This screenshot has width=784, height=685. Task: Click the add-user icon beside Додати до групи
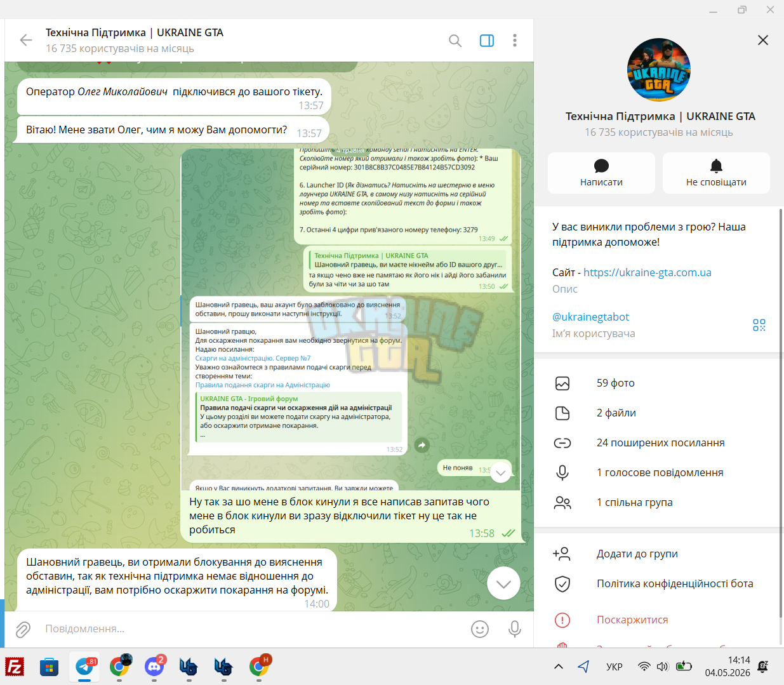pos(562,554)
